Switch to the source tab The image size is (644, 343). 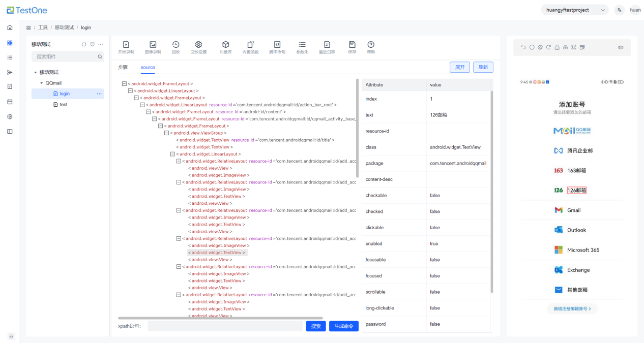click(x=148, y=67)
